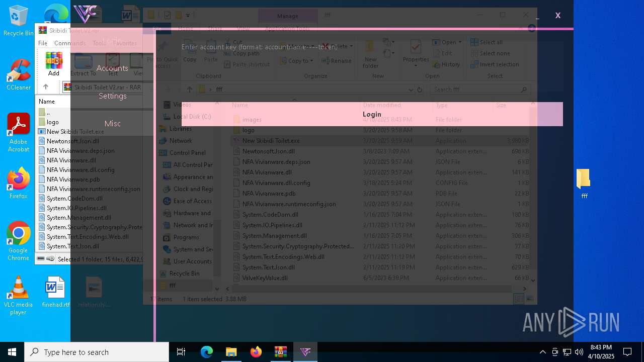
Task: Select the fff folder on desktop
Action: [584, 184]
